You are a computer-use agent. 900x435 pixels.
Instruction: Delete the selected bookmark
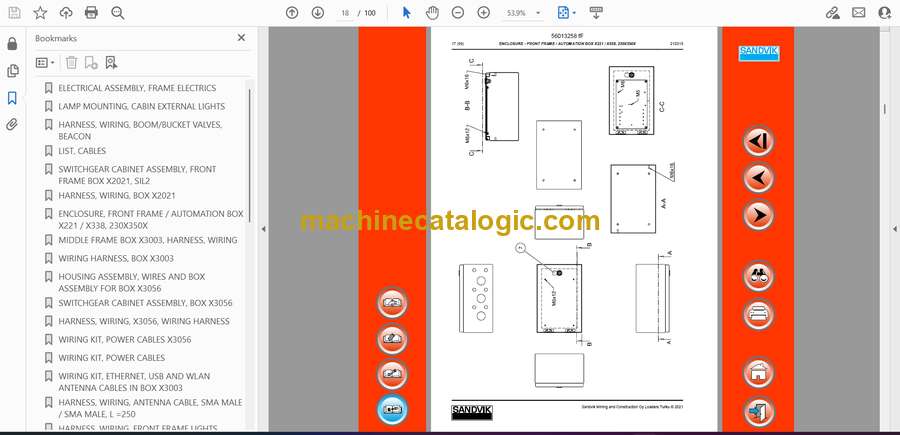tap(72, 63)
